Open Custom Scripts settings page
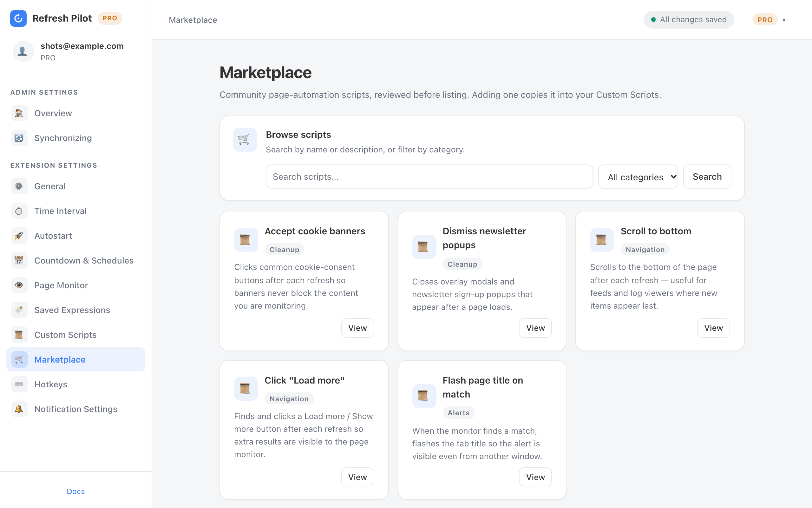The image size is (812, 508). (x=76, y=335)
